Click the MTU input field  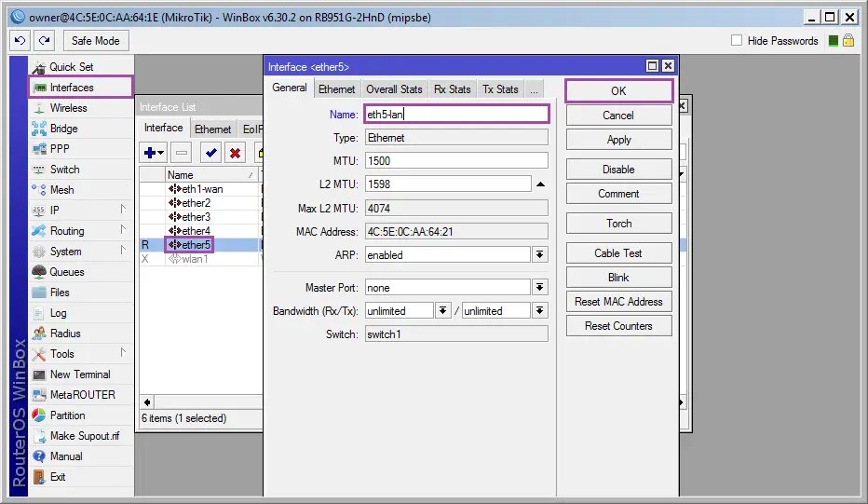point(456,160)
